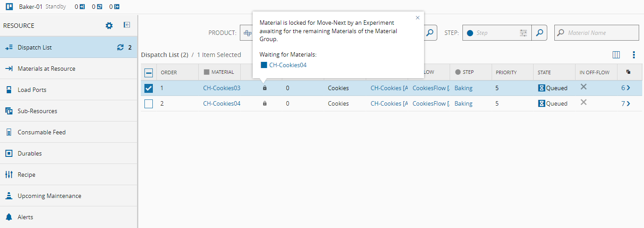
Task: Open Step filter options icon
Action: [x=523, y=33]
